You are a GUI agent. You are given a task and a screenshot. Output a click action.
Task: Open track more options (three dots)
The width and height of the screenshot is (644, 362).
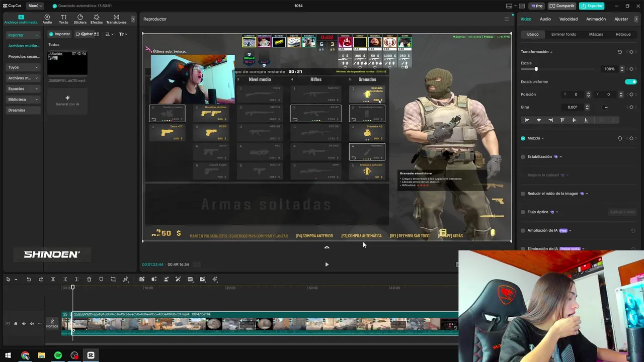tap(40, 323)
